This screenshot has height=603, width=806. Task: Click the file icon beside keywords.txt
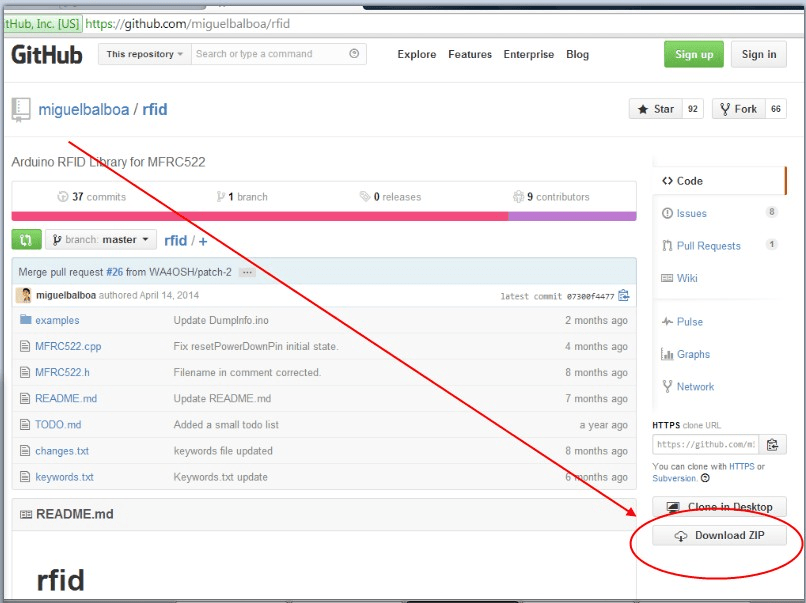pos(25,477)
